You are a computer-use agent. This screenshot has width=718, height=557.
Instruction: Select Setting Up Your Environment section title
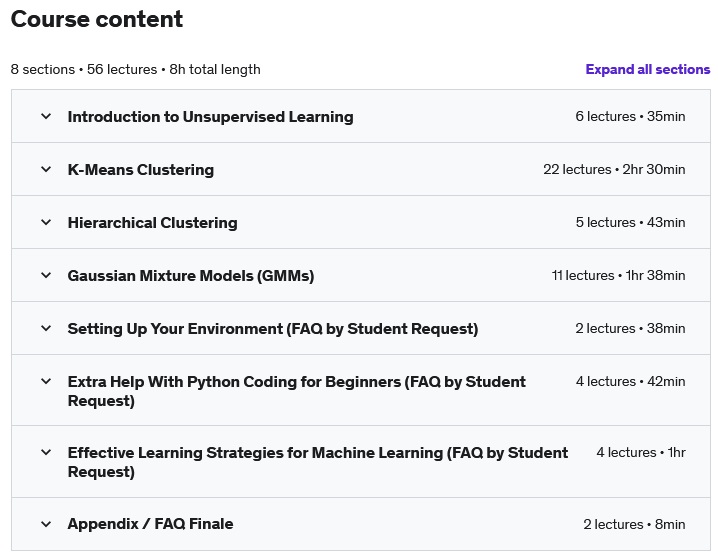[x=273, y=329]
